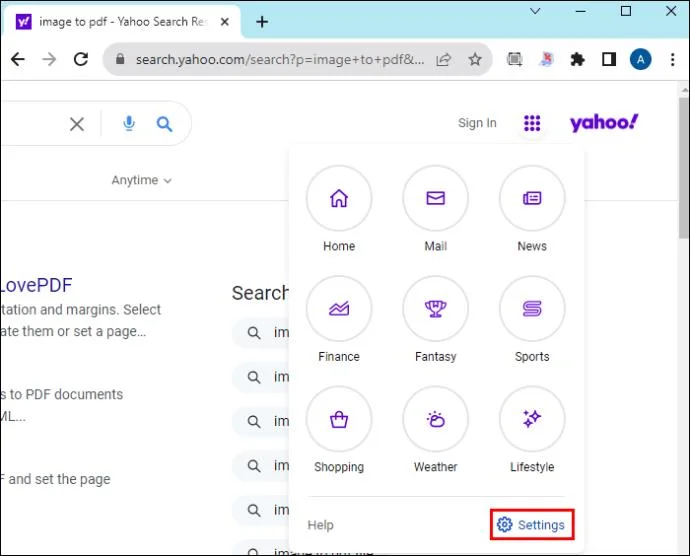Open the LovePDF search result title
Image resolution: width=690 pixels, height=556 pixels.
click(x=36, y=285)
